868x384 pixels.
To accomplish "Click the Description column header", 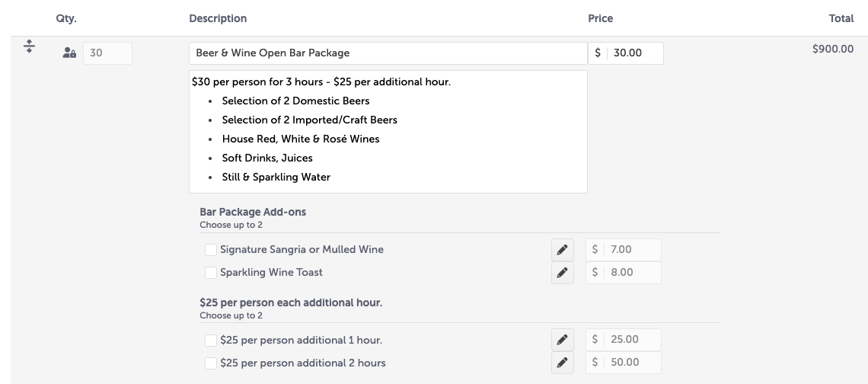I will pos(218,18).
